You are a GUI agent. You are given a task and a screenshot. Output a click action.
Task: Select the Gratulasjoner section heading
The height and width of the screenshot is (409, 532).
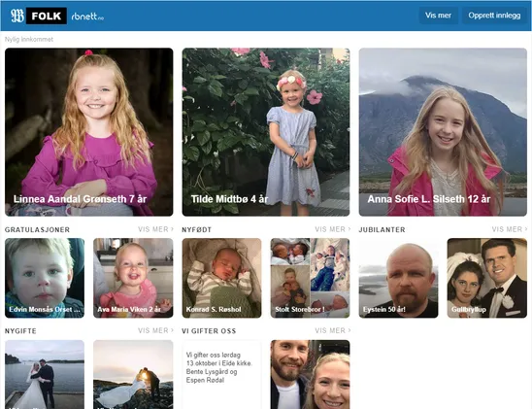[x=37, y=230]
